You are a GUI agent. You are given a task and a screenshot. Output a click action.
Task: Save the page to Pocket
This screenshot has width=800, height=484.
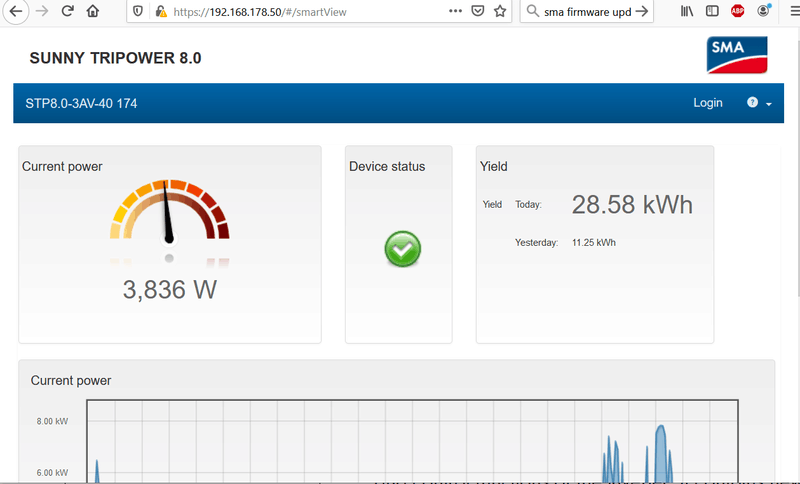478,11
